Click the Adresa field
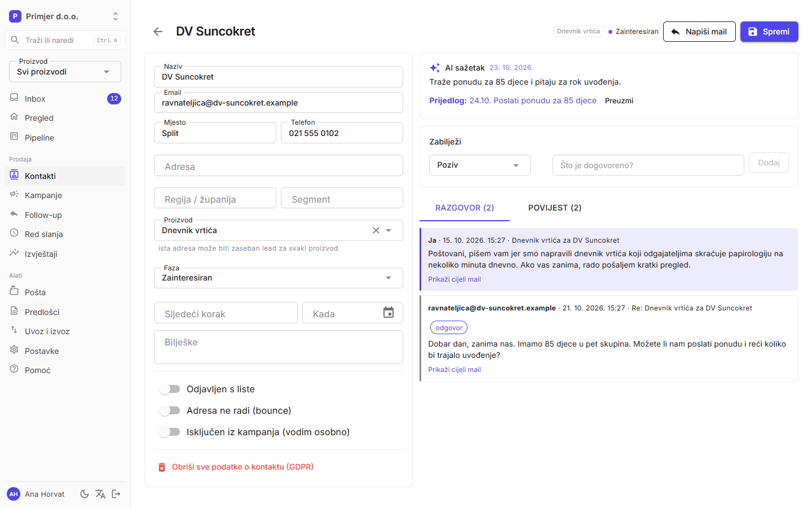Viewport: 812px width, 508px height. (x=279, y=165)
